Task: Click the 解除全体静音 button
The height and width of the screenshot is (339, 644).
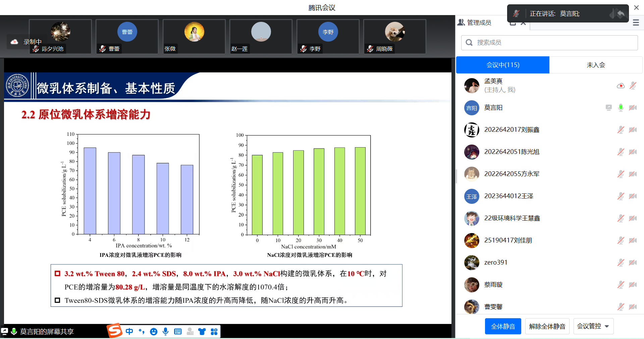Action: click(547, 326)
